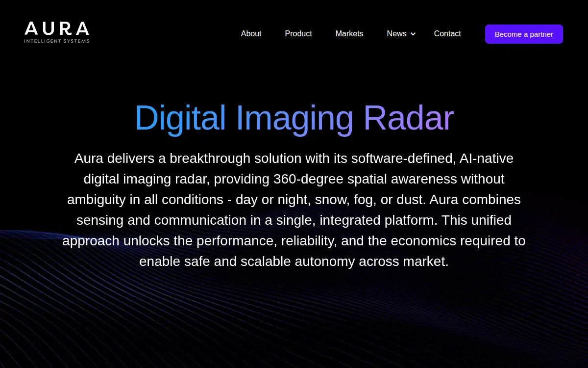Go to the Product page

pos(298,34)
